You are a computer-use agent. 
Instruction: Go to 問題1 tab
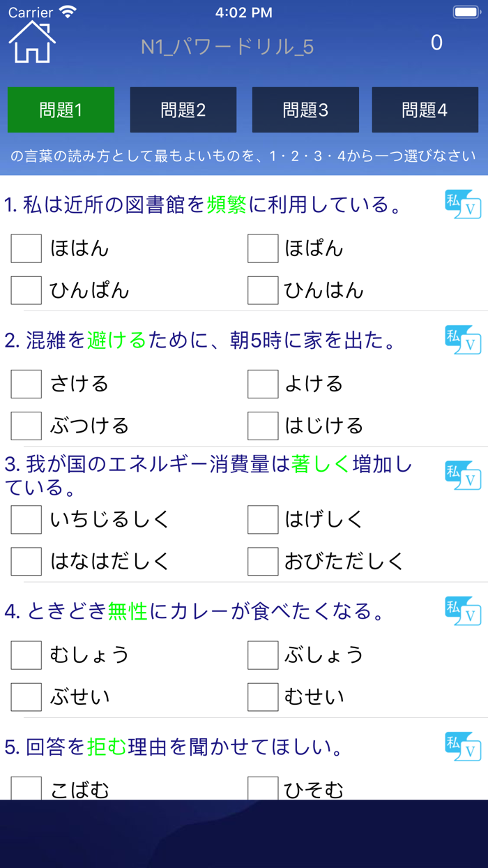click(x=61, y=110)
